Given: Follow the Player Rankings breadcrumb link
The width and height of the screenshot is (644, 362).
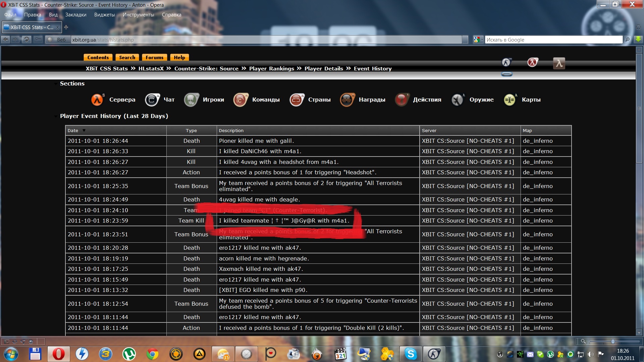Looking at the screenshot, I should 272,68.
